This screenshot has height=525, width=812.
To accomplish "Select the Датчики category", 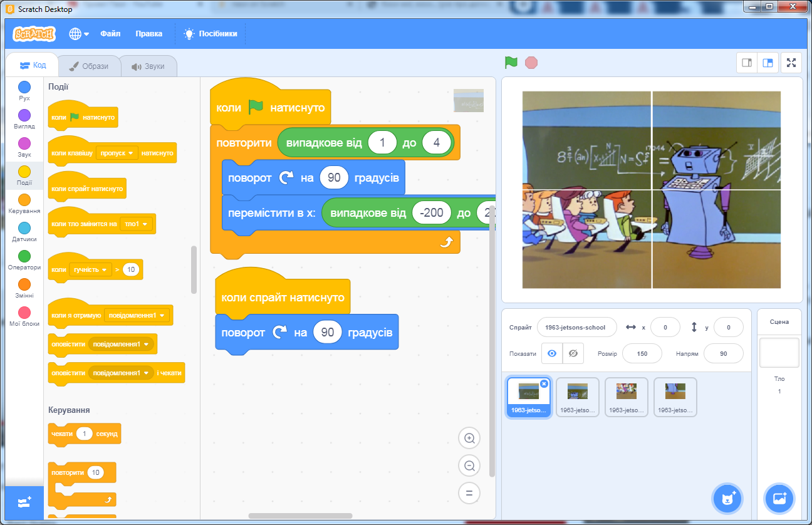I will tap(24, 232).
